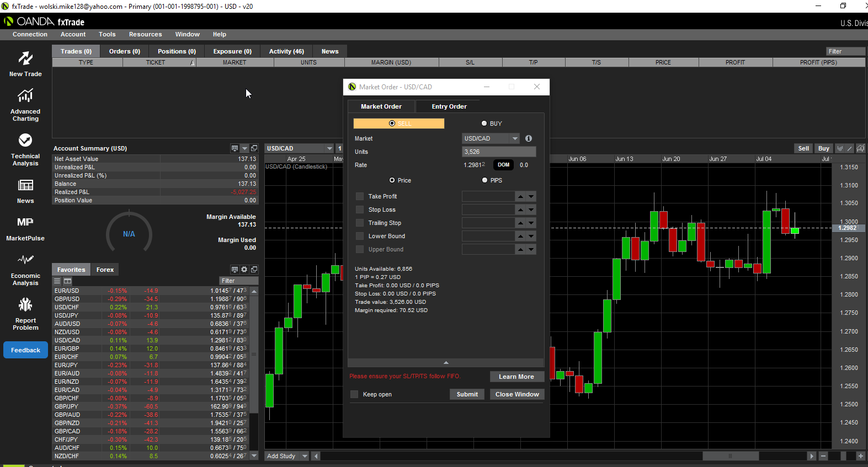
Task: Open the New Trade sidebar icon
Action: 25,58
